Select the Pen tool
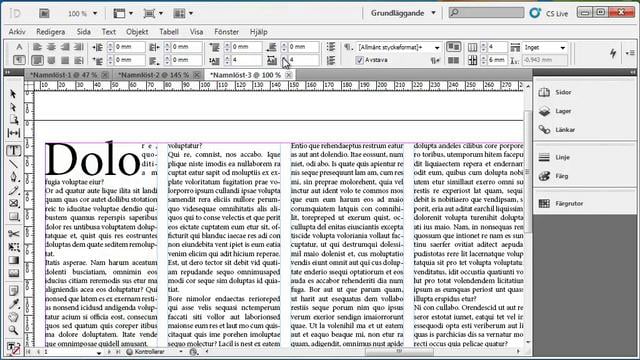The image size is (640, 360). [13, 177]
